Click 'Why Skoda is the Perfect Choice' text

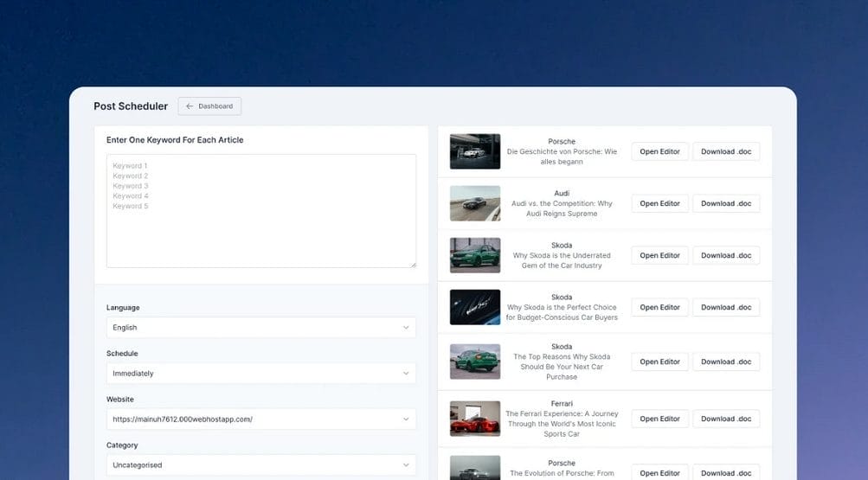[x=562, y=312]
